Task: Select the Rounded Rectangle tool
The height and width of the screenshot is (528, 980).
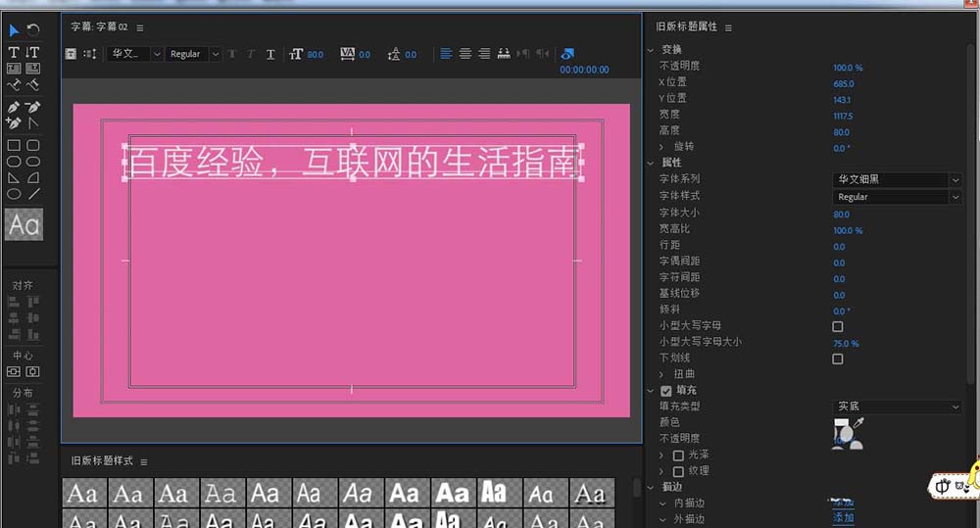Action: pos(32,146)
